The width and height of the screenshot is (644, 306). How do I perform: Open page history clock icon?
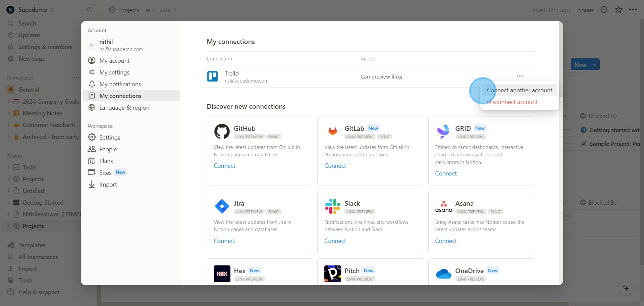(604, 10)
